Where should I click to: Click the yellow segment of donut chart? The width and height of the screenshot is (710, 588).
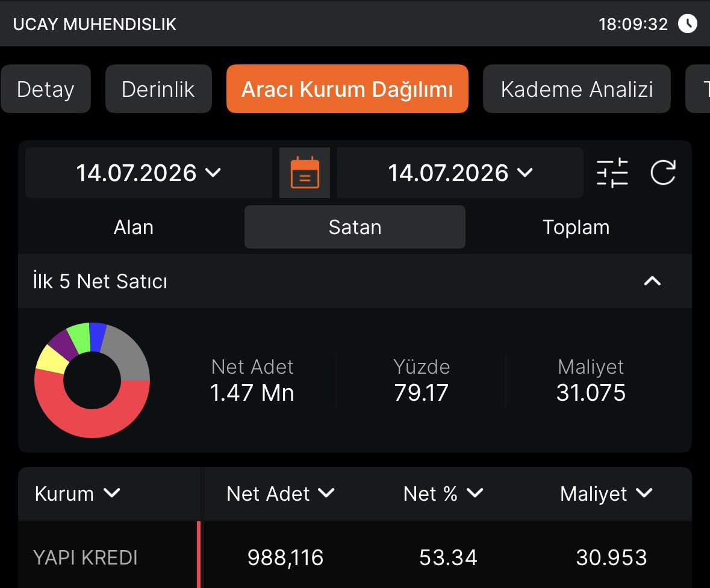(52, 361)
